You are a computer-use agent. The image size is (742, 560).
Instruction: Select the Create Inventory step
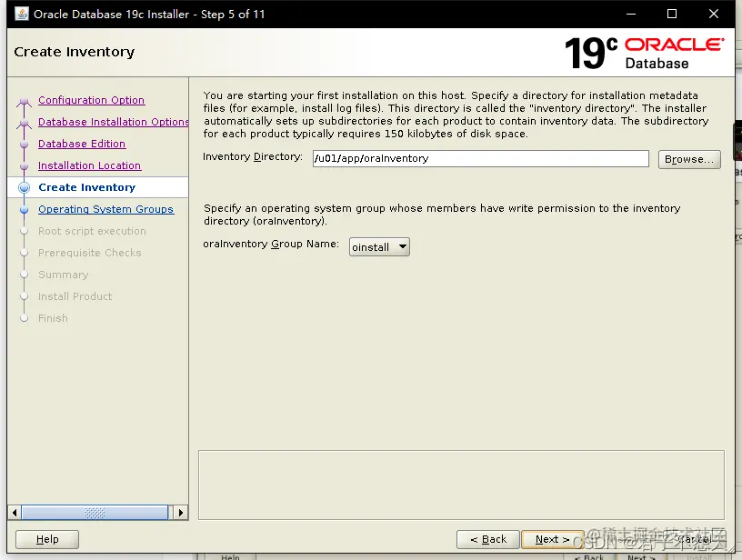(86, 187)
